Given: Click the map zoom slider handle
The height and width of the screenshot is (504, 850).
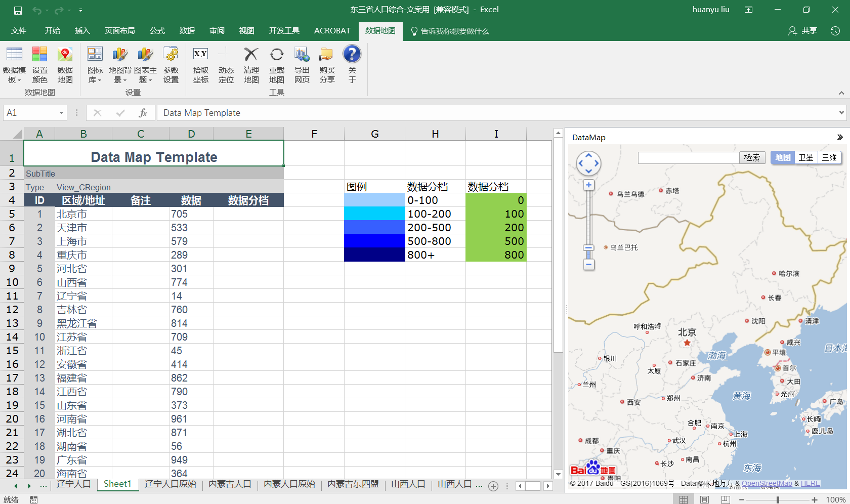Looking at the screenshot, I should point(588,248).
